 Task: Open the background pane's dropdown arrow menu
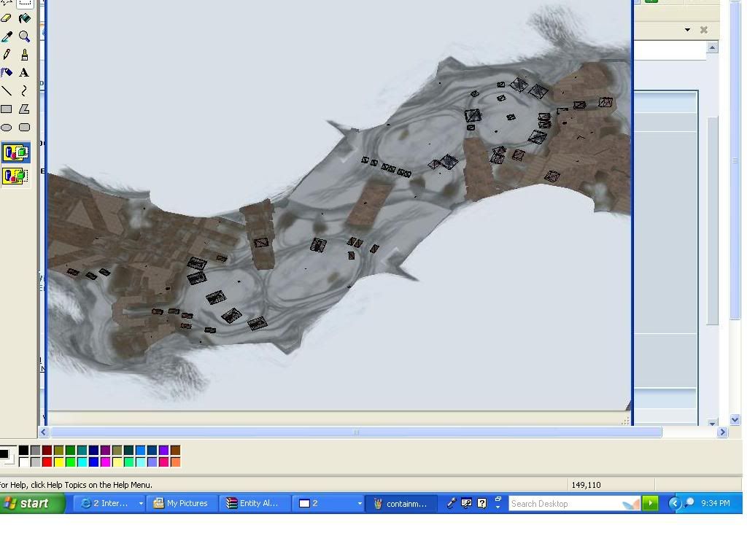click(x=687, y=29)
